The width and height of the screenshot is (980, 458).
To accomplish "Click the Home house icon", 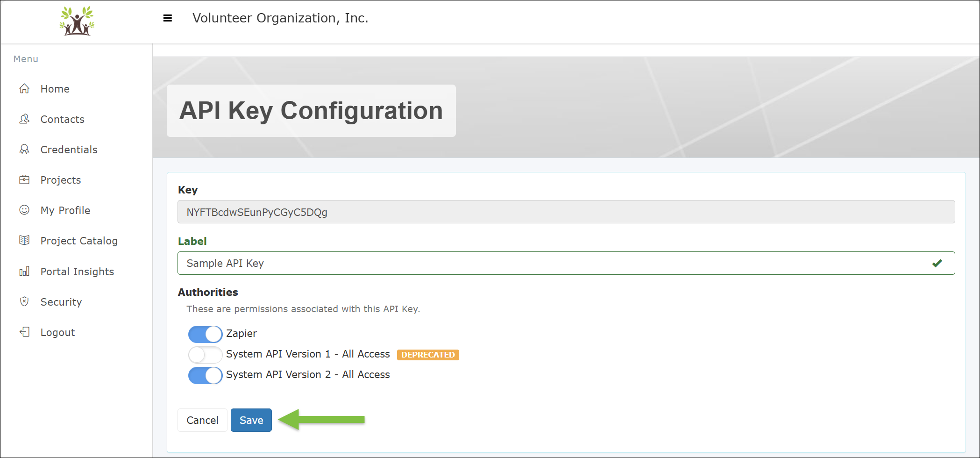I will [x=24, y=88].
